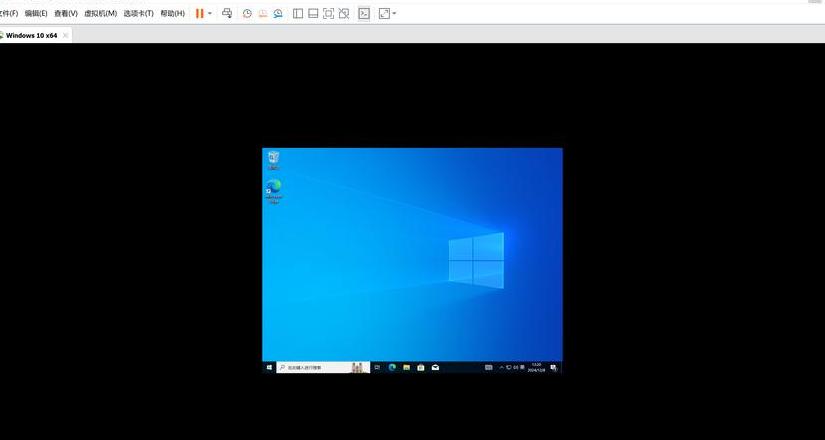
Task: Open Microsoft Edge desktop shortcut
Action: (x=274, y=191)
